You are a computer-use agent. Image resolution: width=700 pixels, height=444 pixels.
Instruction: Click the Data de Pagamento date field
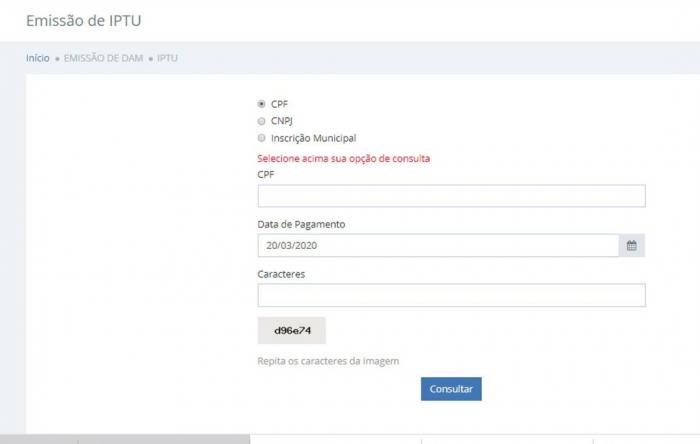[x=437, y=245]
